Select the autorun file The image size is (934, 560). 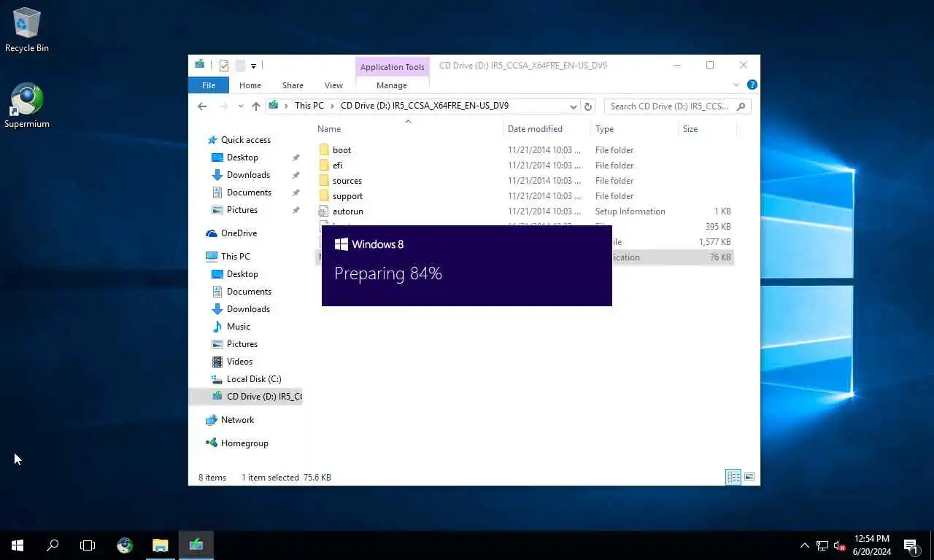click(347, 211)
